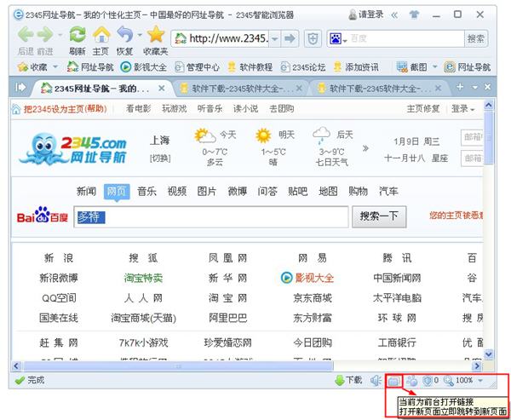Expand the 收藏 dropdown arrow

(x=55, y=66)
